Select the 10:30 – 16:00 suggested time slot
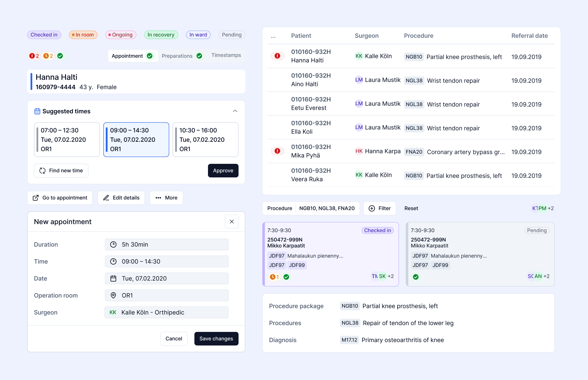 pos(205,139)
